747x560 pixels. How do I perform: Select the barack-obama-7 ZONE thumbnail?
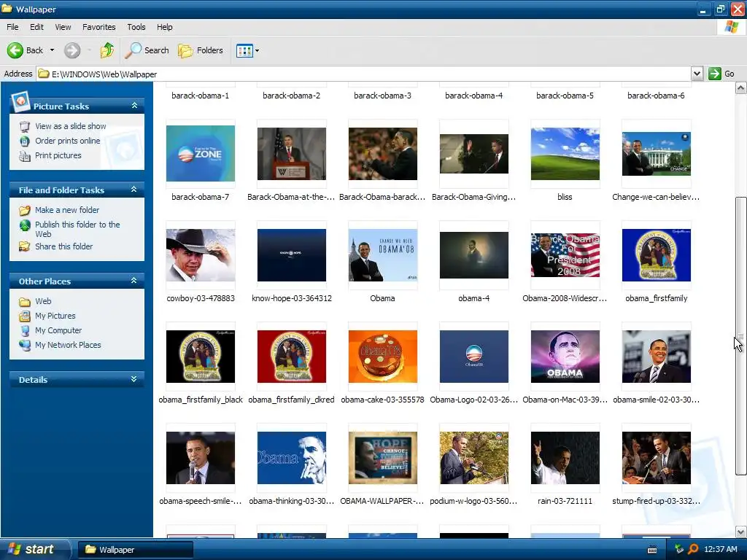tap(201, 153)
